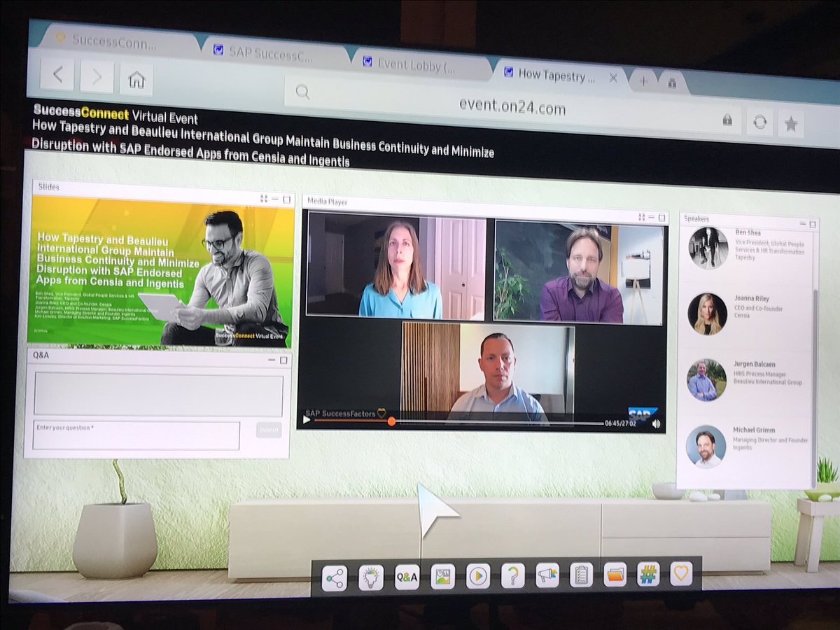The width and height of the screenshot is (840, 630).
Task: Reload the page with refresh icon
Action: click(759, 122)
